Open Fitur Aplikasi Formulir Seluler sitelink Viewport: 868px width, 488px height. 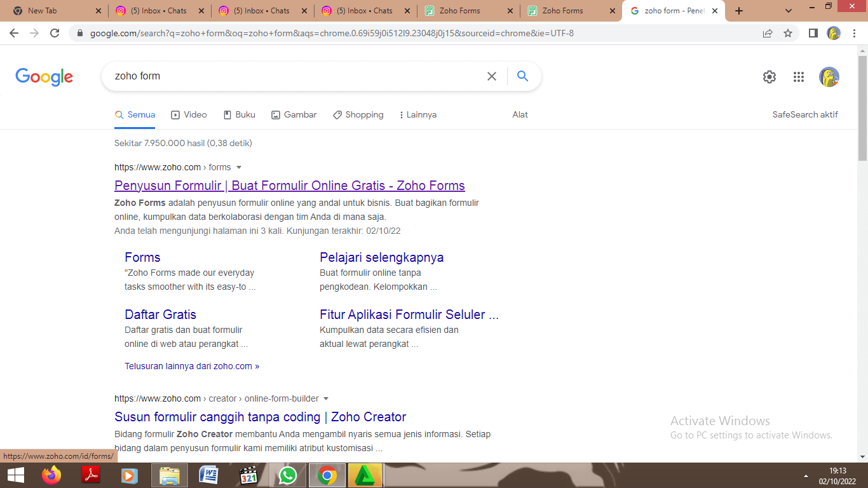[x=409, y=315]
